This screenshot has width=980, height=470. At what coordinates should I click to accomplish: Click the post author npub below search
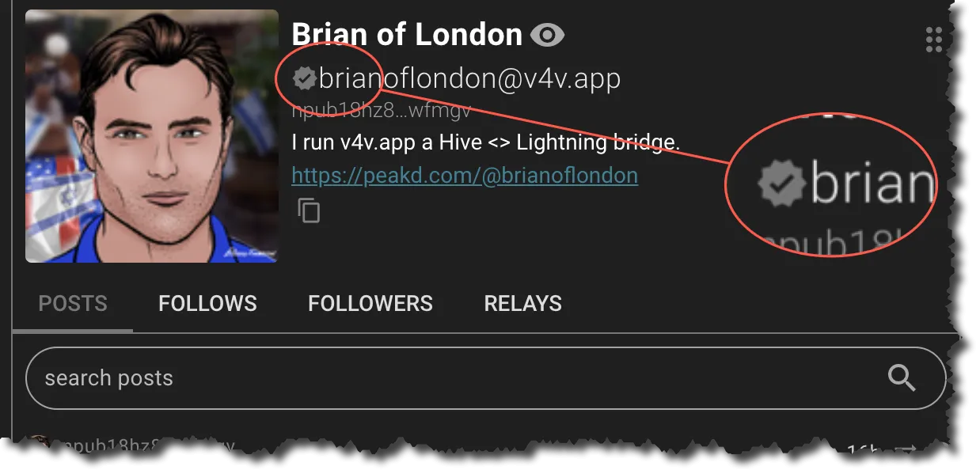[142, 447]
